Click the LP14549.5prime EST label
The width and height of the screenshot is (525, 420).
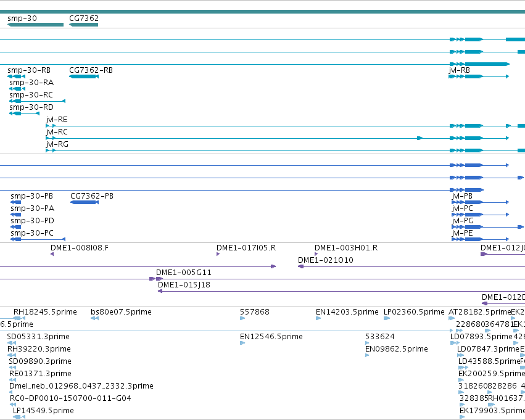pyautogui.click(x=43, y=411)
